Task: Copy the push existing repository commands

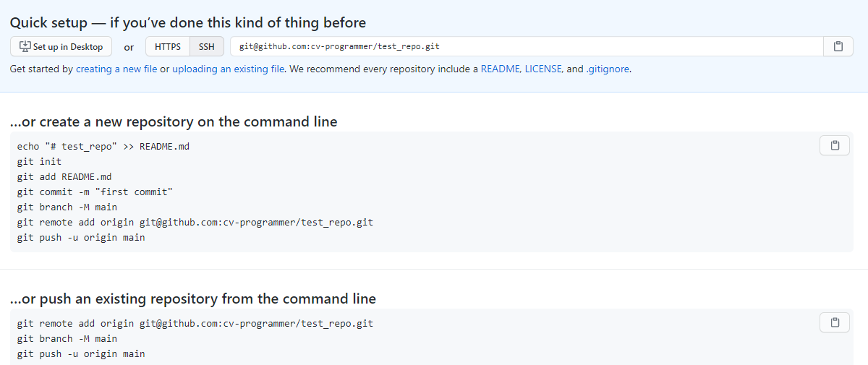Action: point(835,322)
